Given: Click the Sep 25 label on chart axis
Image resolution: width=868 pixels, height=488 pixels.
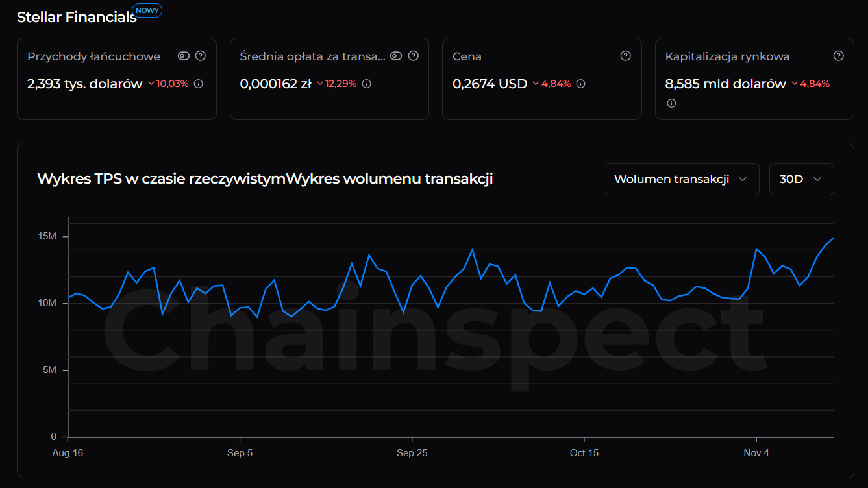Looking at the screenshot, I should [412, 453].
